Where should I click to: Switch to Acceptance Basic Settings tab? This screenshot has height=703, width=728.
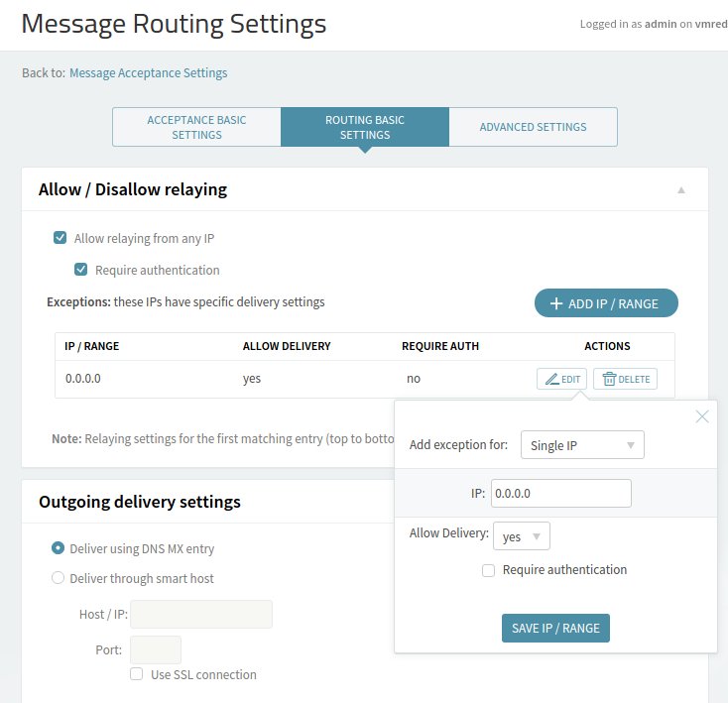pos(196,127)
